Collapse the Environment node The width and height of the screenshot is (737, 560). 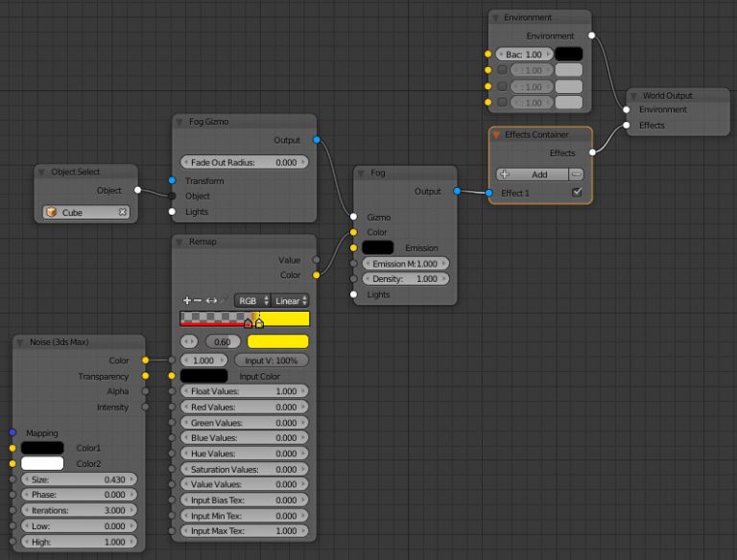pyautogui.click(x=495, y=18)
